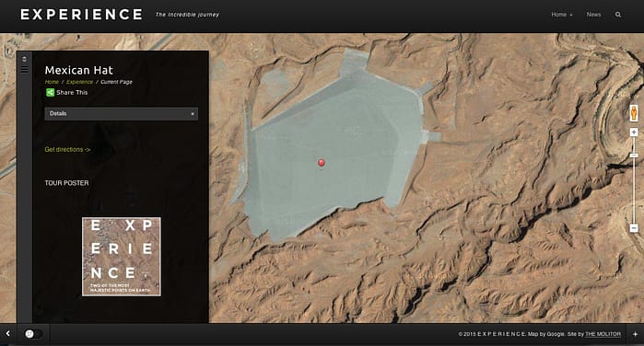
Task: Select the Street View pegman icon
Action: click(634, 113)
